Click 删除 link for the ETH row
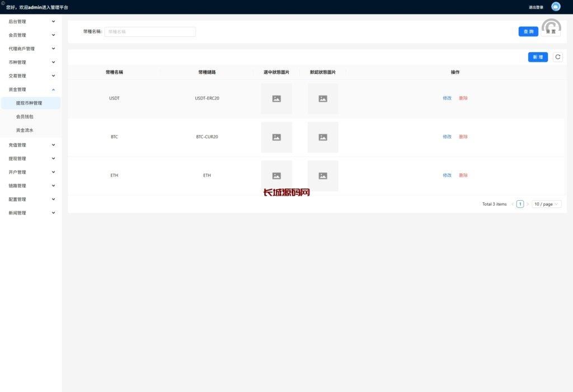The image size is (573, 392). (463, 176)
